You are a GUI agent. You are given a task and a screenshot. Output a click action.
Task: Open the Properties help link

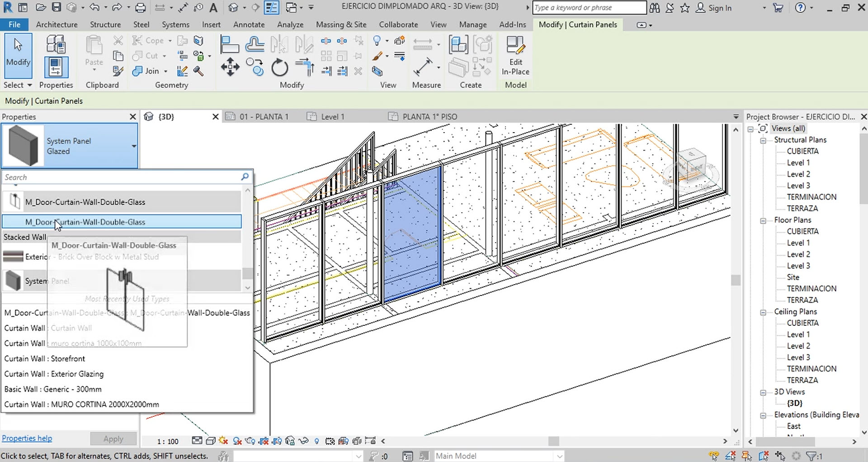pyautogui.click(x=27, y=438)
